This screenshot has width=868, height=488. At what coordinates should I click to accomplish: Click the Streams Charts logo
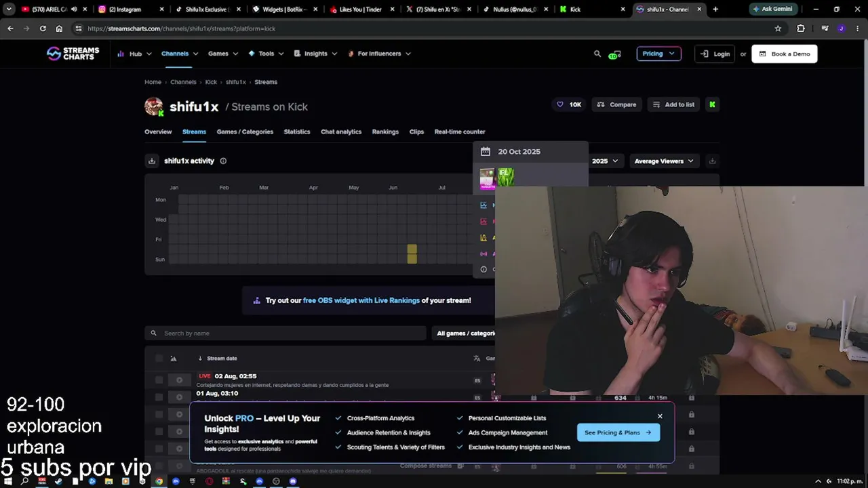(73, 54)
